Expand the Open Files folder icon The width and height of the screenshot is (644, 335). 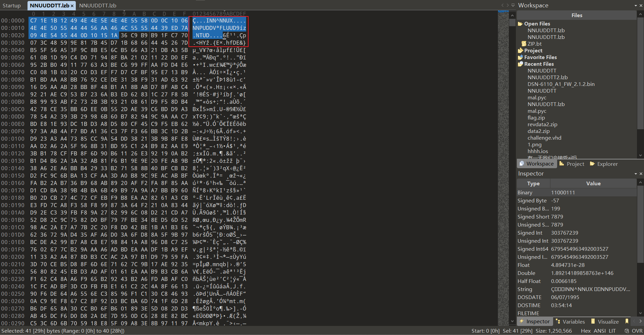pos(520,24)
